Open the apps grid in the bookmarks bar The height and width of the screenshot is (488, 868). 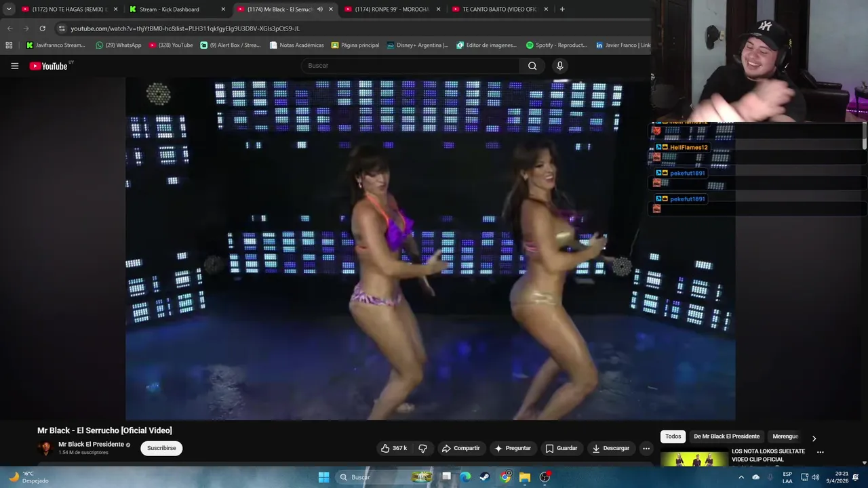[9, 45]
